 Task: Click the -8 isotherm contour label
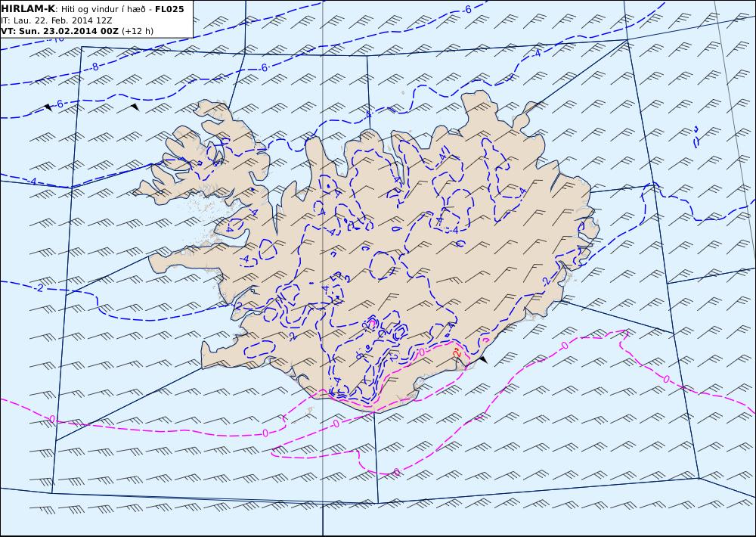click(95, 67)
